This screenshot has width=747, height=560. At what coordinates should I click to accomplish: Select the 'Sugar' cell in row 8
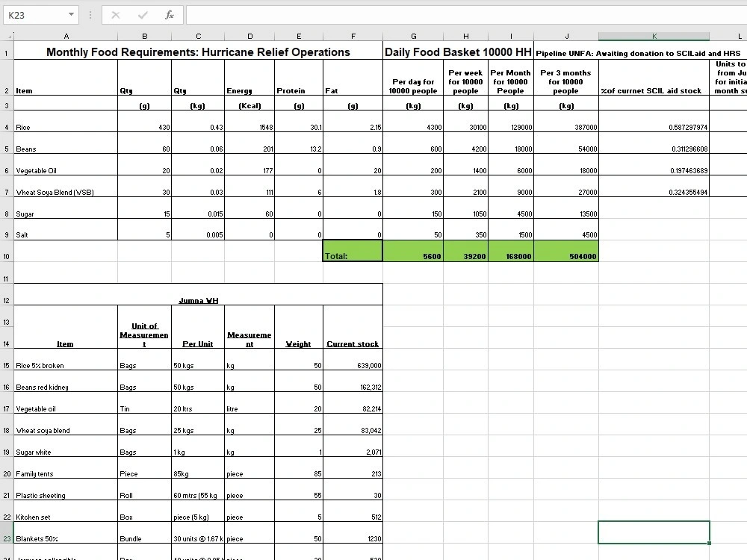coord(66,208)
